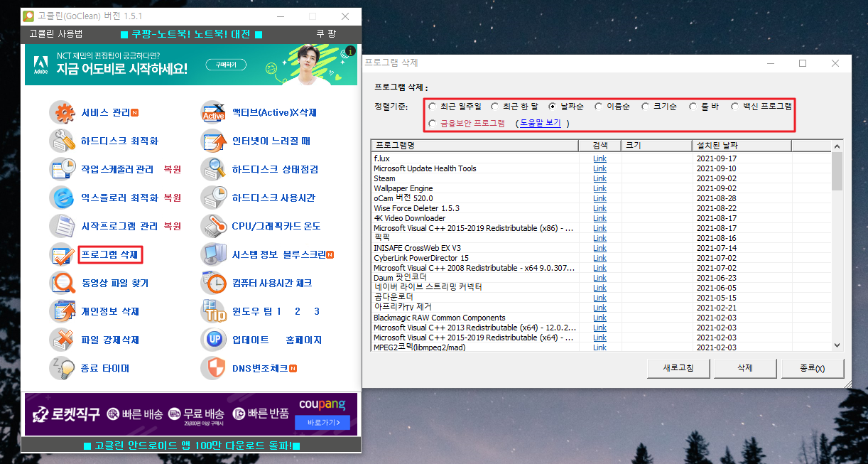Click the 시스템 정보 monitor icon
868x464 pixels.
(x=214, y=254)
